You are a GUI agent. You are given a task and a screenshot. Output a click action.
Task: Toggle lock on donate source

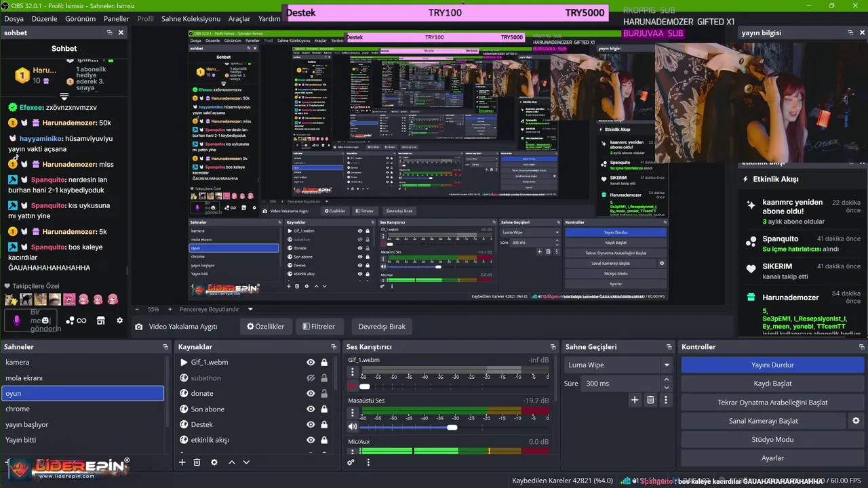pos(324,394)
